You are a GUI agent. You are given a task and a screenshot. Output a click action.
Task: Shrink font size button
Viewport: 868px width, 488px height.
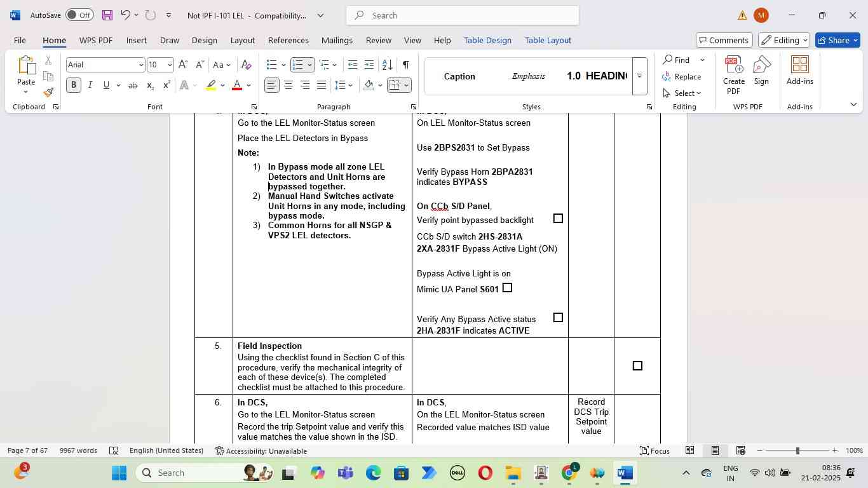[x=200, y=65]
